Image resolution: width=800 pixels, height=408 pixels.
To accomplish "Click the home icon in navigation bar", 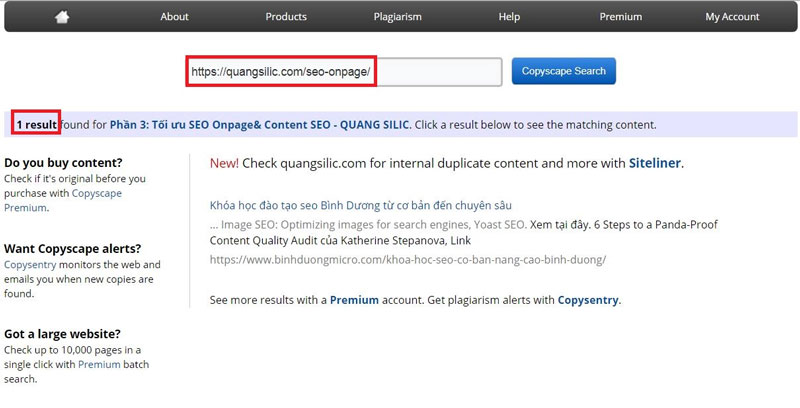I will tap(62, 16).
